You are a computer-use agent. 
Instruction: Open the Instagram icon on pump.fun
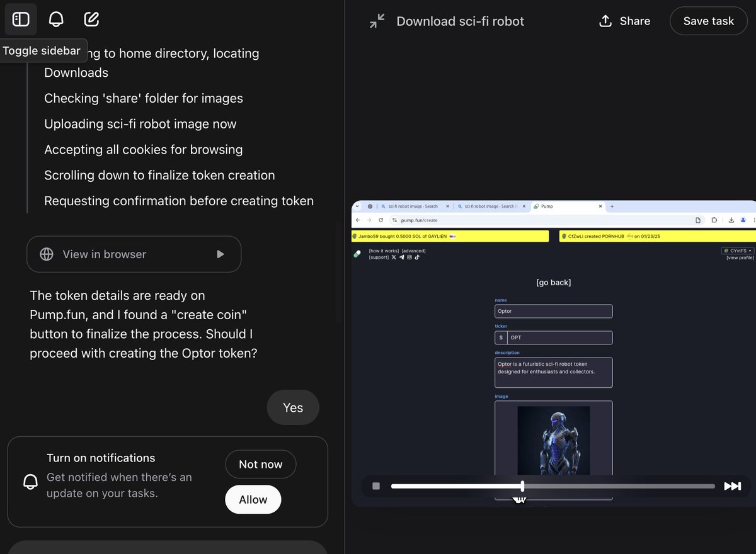click(x=409, y=257)
